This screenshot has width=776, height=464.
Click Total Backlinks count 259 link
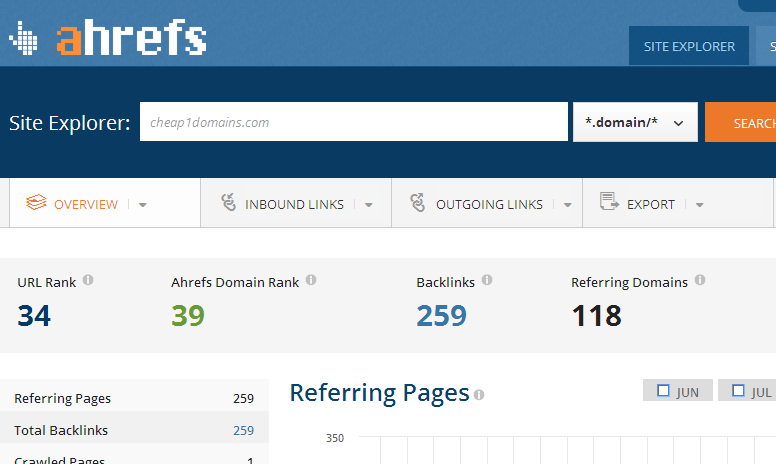[243, 430]
